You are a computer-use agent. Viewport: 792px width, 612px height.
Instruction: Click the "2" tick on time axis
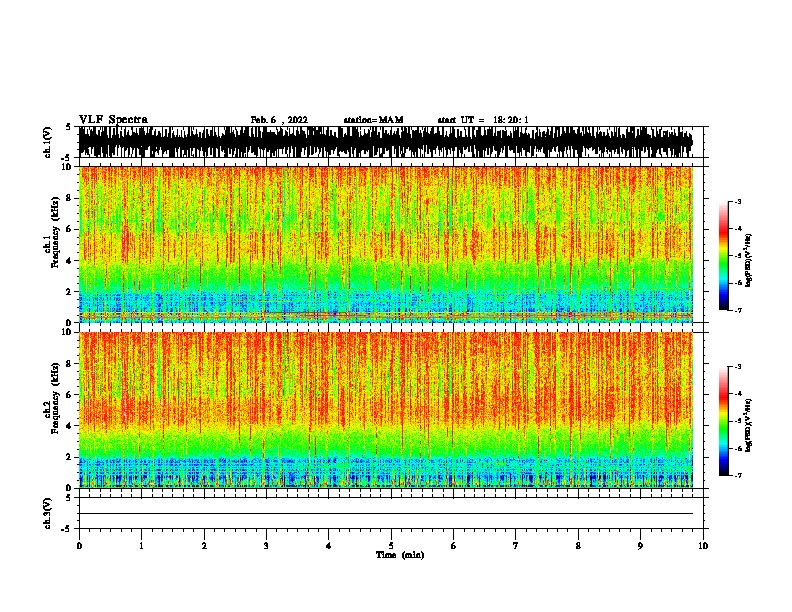click(204, 546)
